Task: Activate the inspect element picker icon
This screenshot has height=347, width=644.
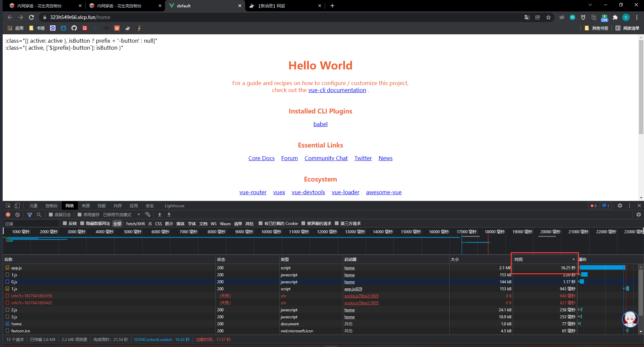Action: pos(8,206)
